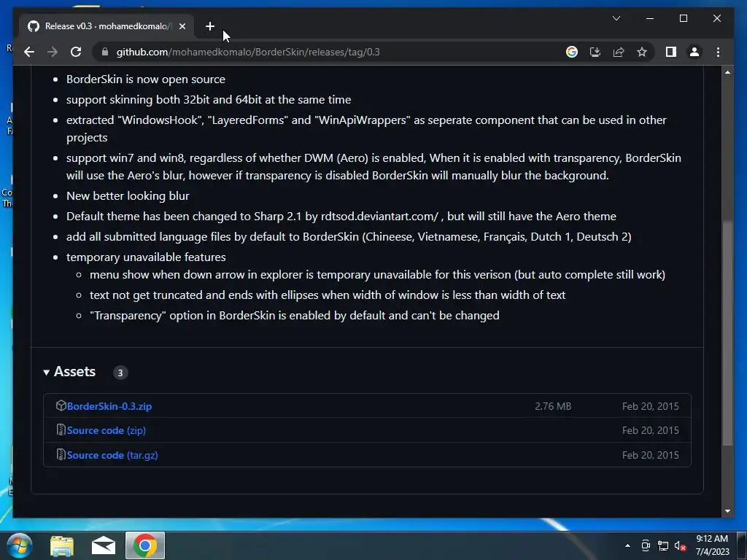Viewport: 747px width, 560px height.
Task: Click the package icon beside BorderSkin-0.3.zip
Action: pos(61,405)
